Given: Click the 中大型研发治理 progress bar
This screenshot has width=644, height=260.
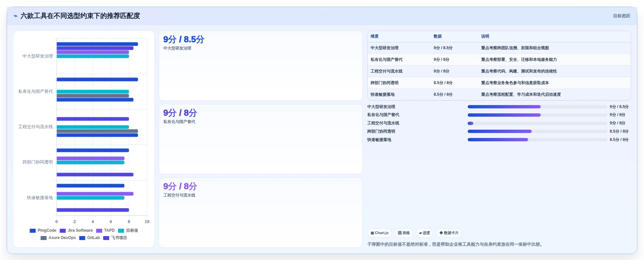Looking at the screenshot, I should 537,107.
